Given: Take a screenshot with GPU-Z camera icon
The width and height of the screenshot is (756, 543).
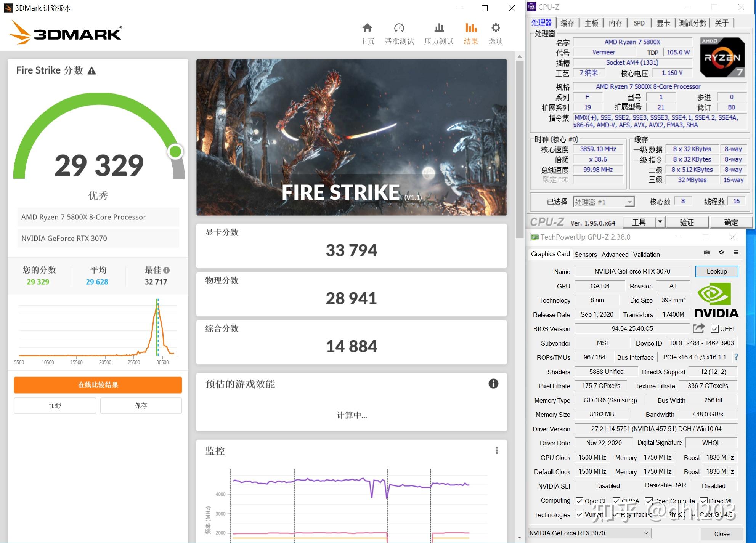Looking at the screenshot, I should pos(706,253).
